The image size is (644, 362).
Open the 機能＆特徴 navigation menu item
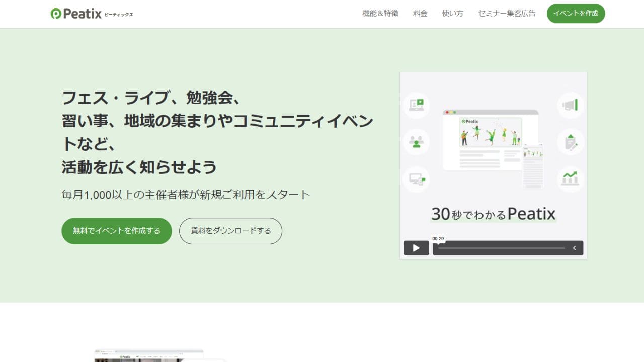379,14
